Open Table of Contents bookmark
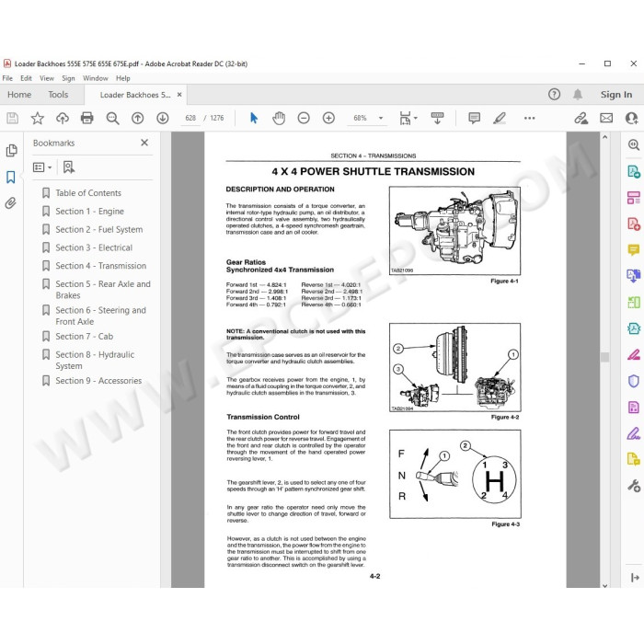Viewport: 644px width, 644px height. pyautogui.click(x=88, y=193)
